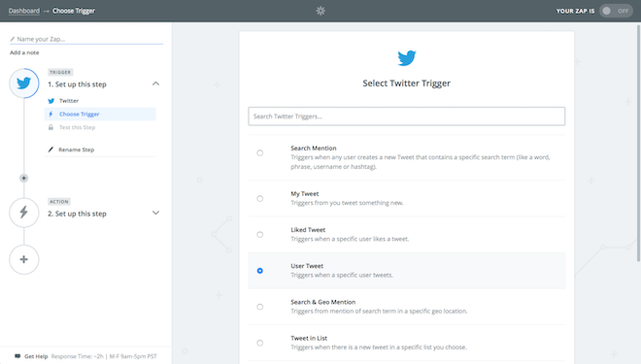Click 'Triggers when a specific user likes a tweet.'
Screen dimensions: 641x364
350,239
